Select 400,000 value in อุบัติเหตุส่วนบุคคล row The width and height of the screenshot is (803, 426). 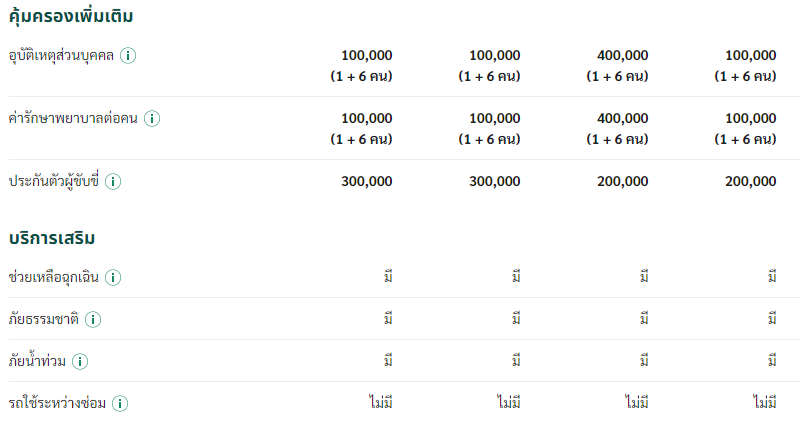click(622, 55)
